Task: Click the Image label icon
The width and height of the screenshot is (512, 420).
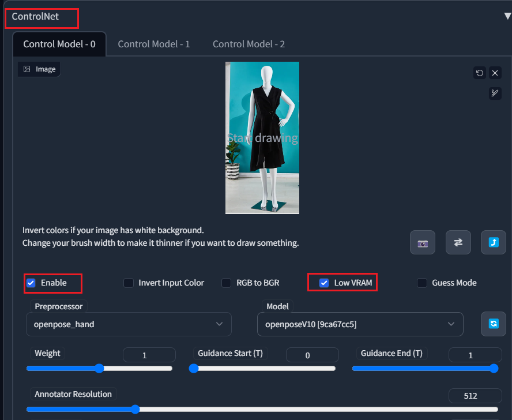Action: coord(27,69)
